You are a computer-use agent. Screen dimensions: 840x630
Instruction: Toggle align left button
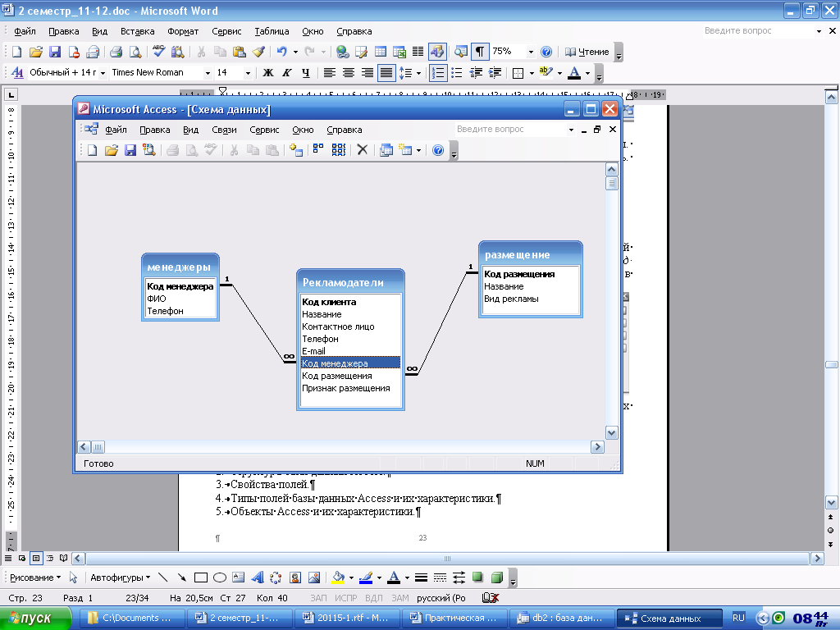pos(330,72)
